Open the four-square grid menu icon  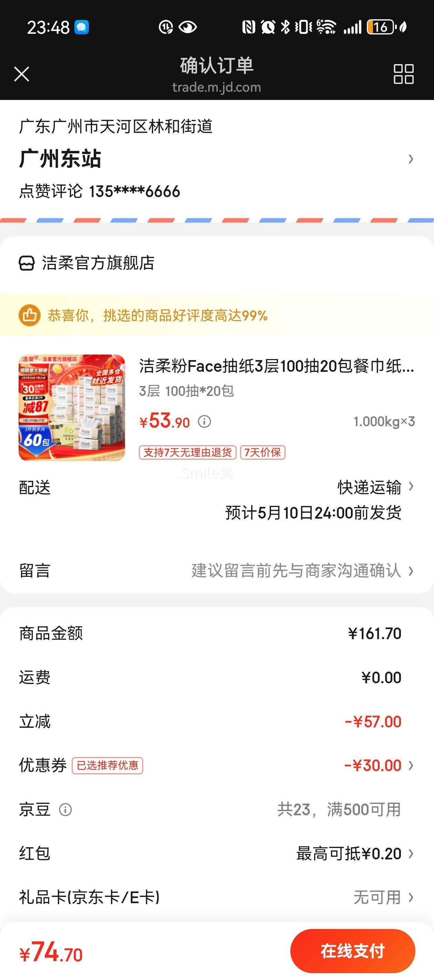(404, 74)
